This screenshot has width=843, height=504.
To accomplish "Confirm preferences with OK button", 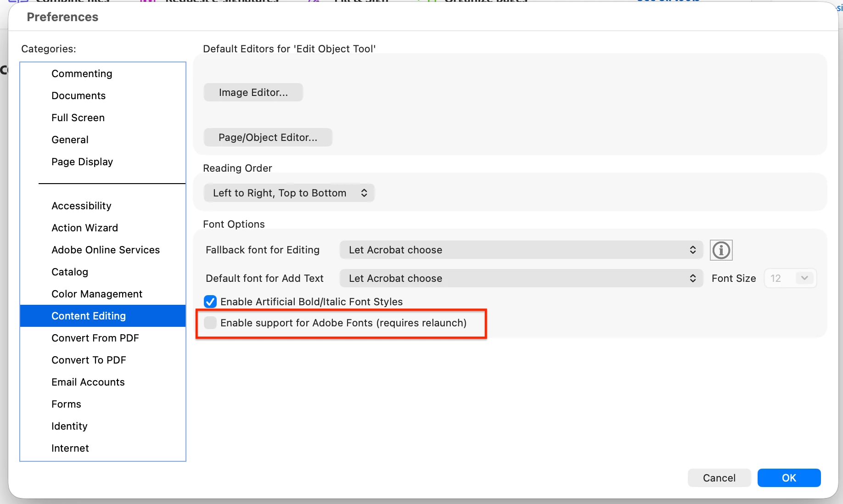I will click(789, 478).
